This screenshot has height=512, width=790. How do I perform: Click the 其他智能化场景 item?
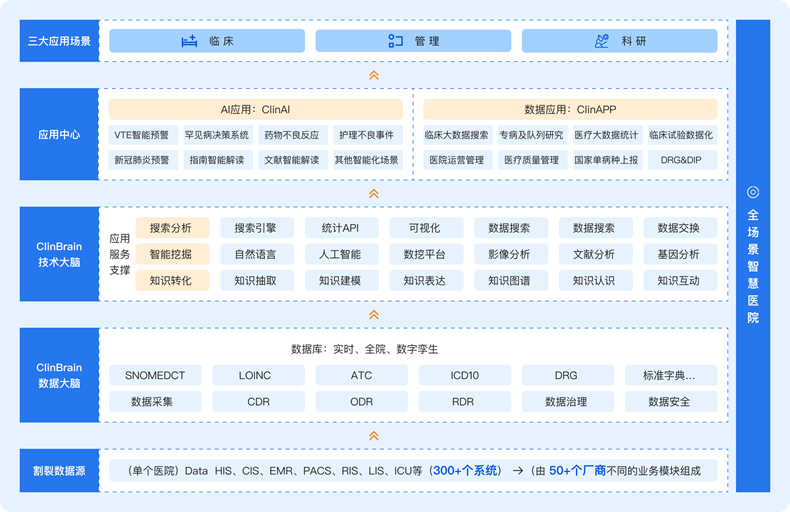pos(368,160)
